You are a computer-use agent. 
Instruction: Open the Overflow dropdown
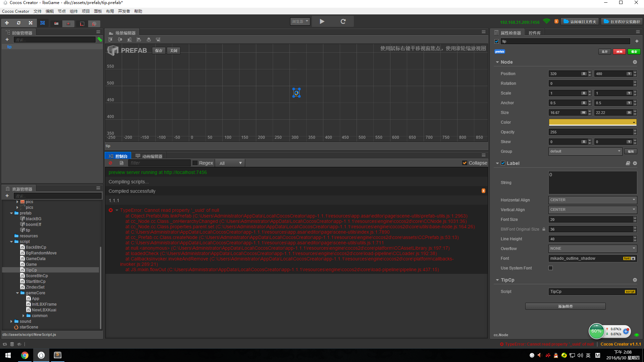592,248
